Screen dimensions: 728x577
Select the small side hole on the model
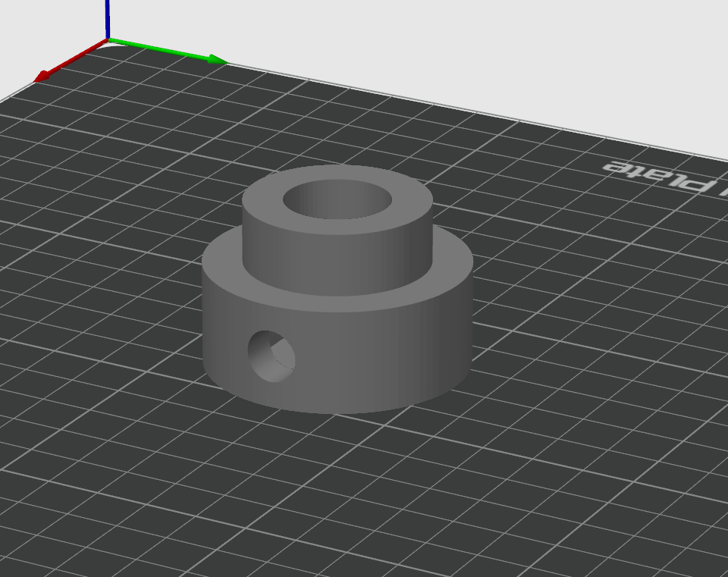pyautogui.click(x=271, y=356)
